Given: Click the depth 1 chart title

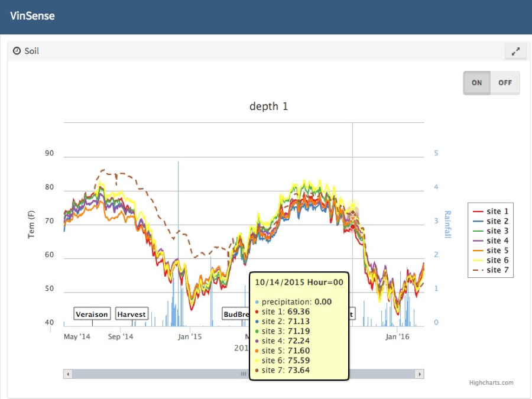Looking at the screenshot, I should click(x=268, y=106).
